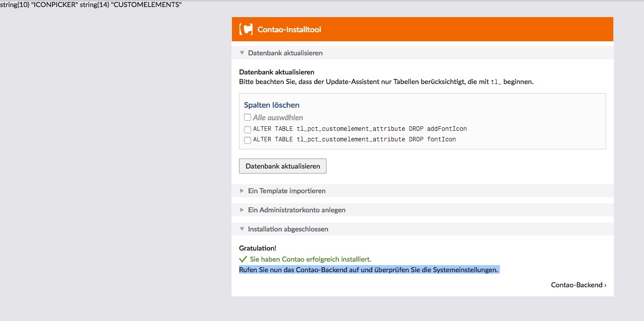This screenshot has height=321, width=644.
Task: Click highlighted 'Rufen Sie nun das Contao-Backend' sentence
Action: click(x=369, y=270)
